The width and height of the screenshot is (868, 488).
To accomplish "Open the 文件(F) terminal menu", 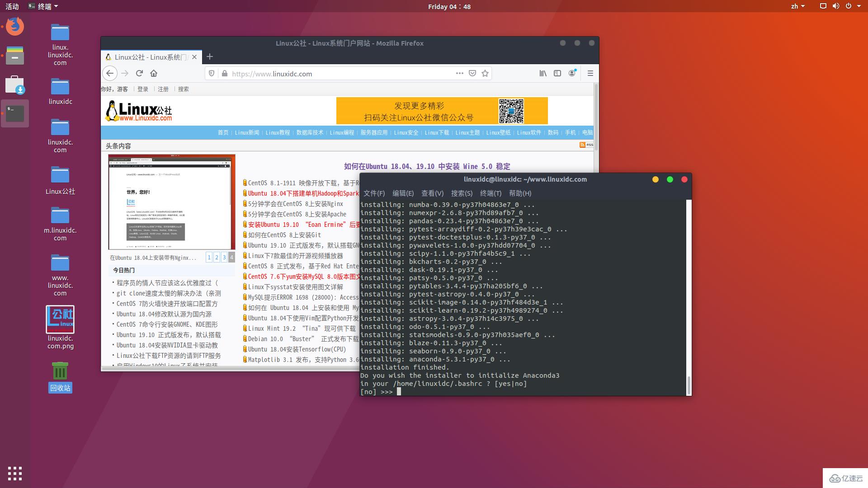I will 374,193.
